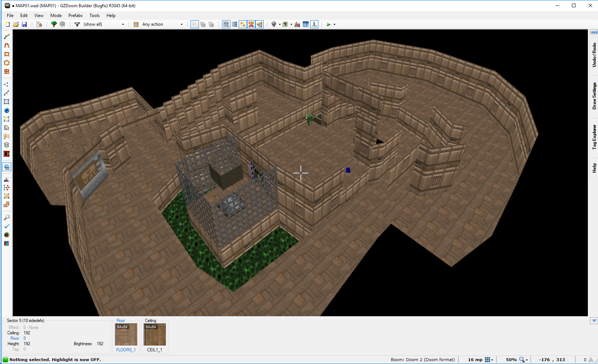This screenshot has width=598, height=364.
Task: Click the green play test-map button
Action: pyautogui.click(x=329, y=24)
